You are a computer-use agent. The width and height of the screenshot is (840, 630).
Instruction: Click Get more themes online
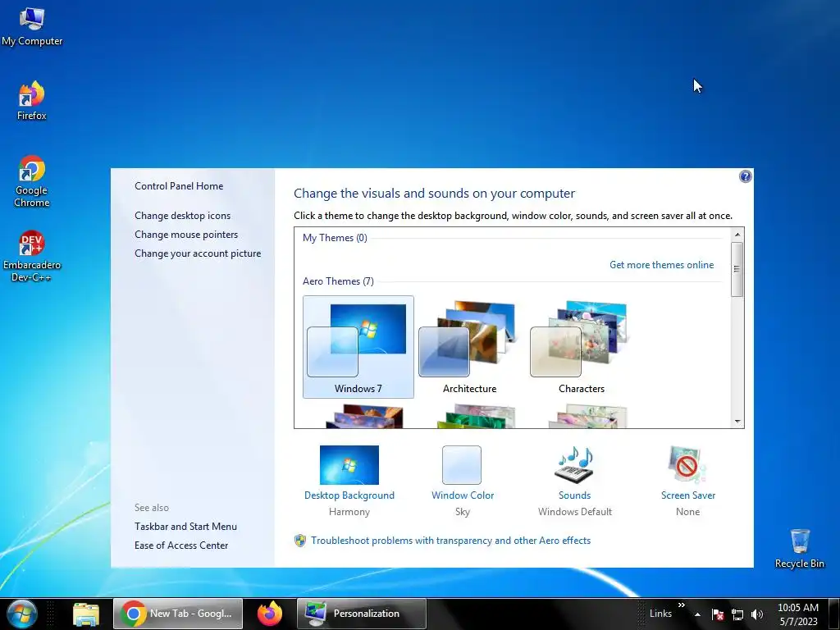coord(662,265)
